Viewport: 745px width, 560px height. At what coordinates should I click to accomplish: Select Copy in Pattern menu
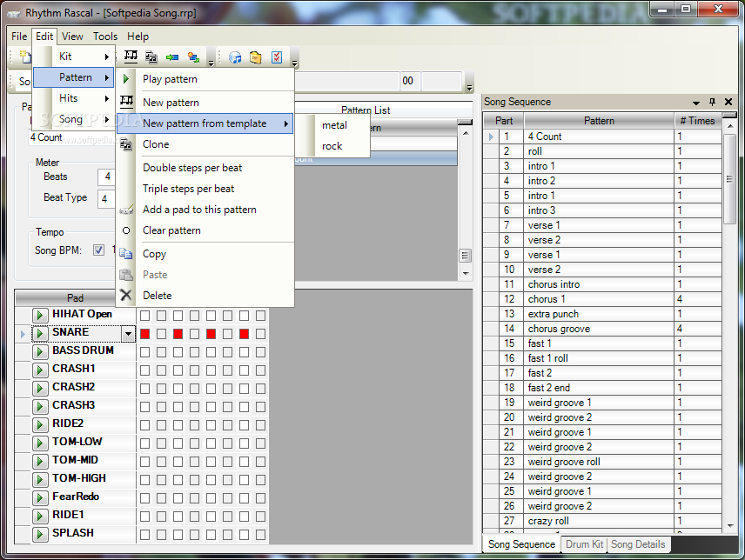205,254
